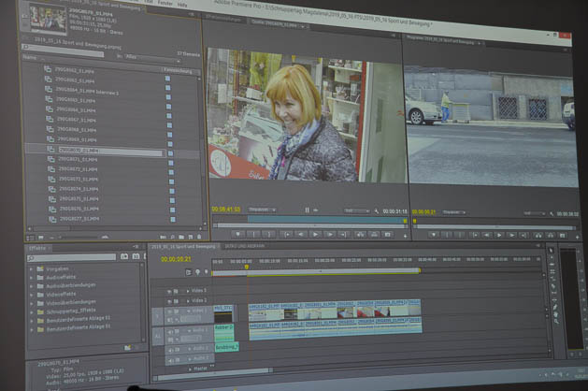Step back one frame in Program monitor
588x391 pixels.
point(486,235)
